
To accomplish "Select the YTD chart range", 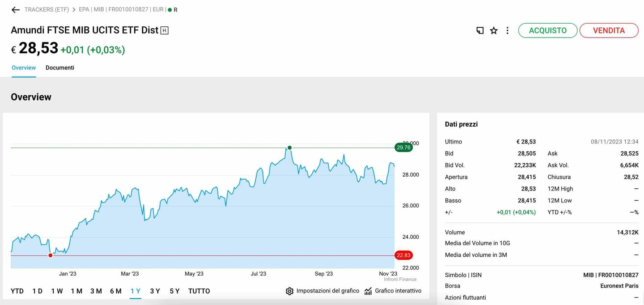I will tap(17, 291).
